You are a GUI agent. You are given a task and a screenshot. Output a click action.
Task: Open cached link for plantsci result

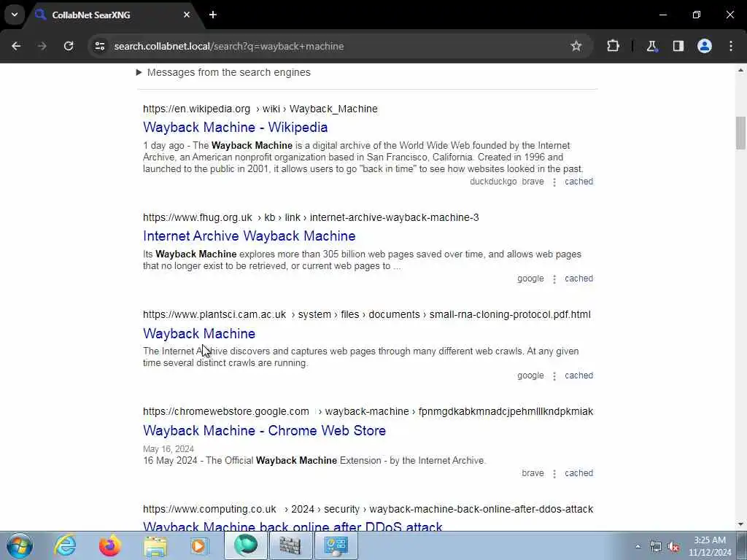tap(578, 376)
